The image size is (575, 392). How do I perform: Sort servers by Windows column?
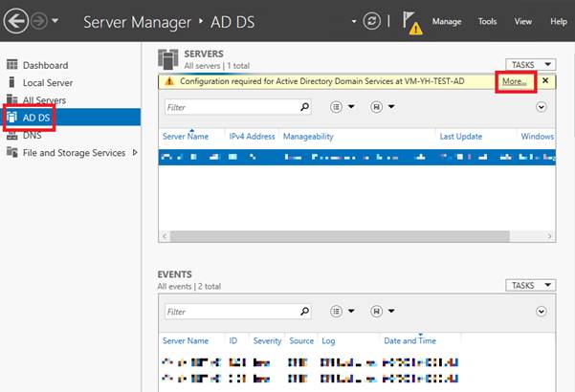tap(538, 137)
